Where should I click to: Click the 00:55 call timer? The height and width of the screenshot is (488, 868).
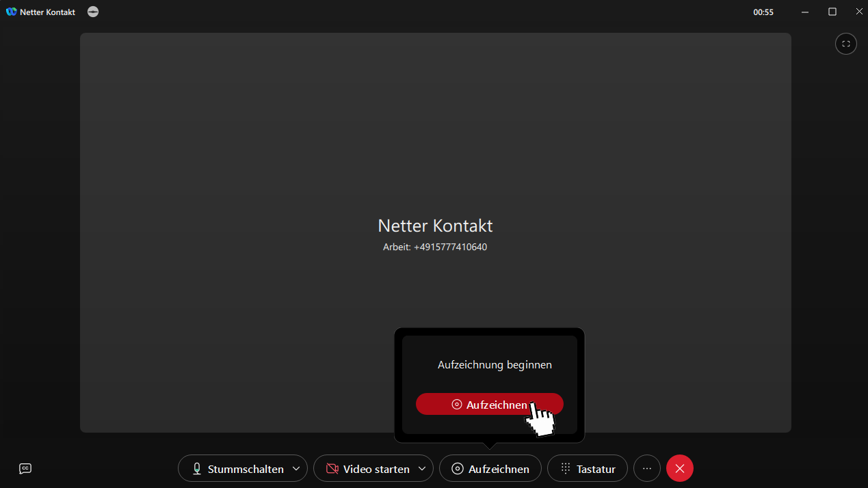763,12
